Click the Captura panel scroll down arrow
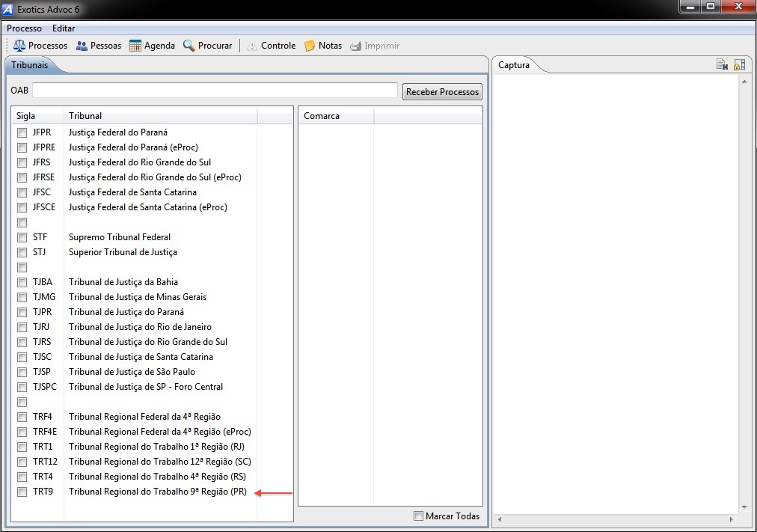757x532 pixels. [x=744, y=507]
